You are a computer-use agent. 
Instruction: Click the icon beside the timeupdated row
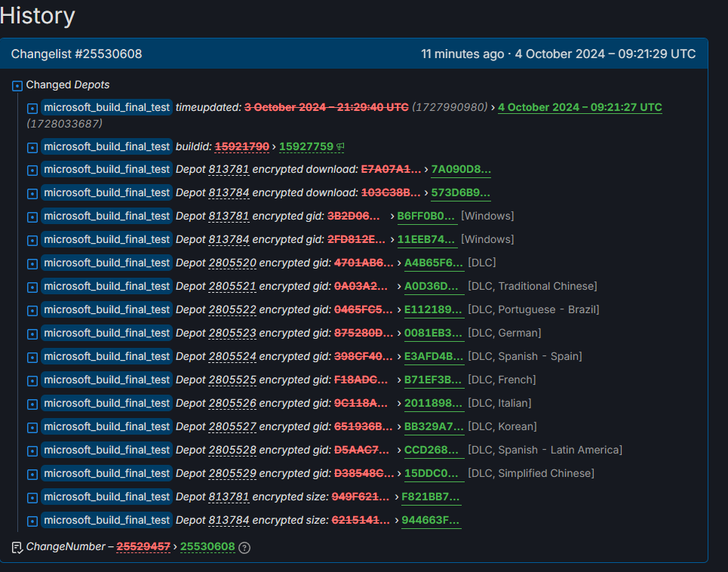[x=32, y=108]
